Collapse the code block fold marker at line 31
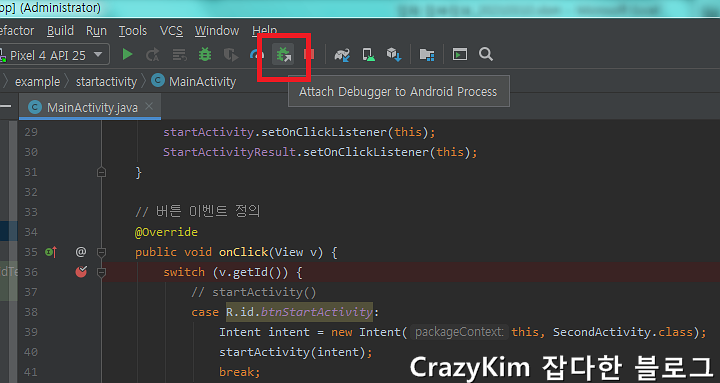The image size is (720, 383). click(101, 172)
